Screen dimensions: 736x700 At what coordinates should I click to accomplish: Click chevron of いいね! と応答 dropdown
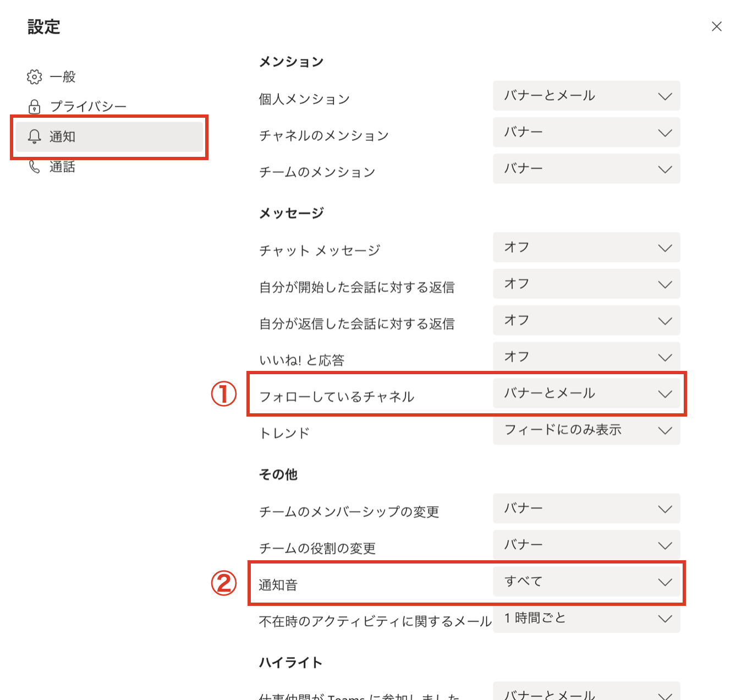tap(665, 357)
